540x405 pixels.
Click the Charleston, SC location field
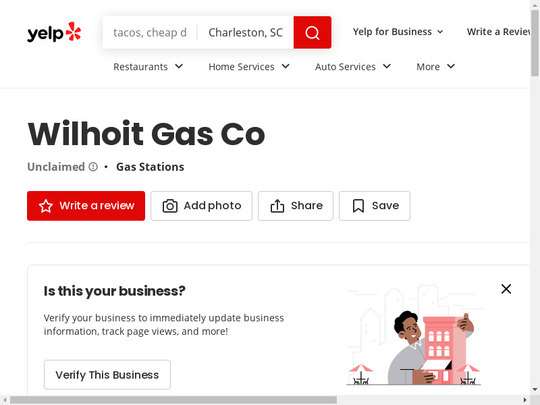pos(246,32)
